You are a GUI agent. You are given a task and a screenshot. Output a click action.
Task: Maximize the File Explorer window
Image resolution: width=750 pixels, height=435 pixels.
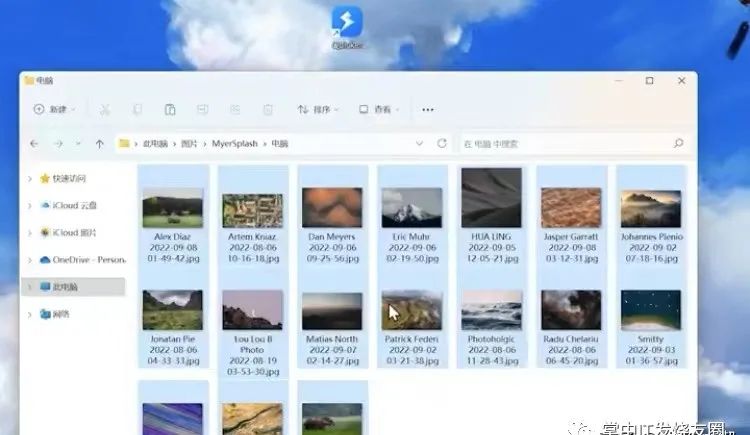click(x=650, y=81)
